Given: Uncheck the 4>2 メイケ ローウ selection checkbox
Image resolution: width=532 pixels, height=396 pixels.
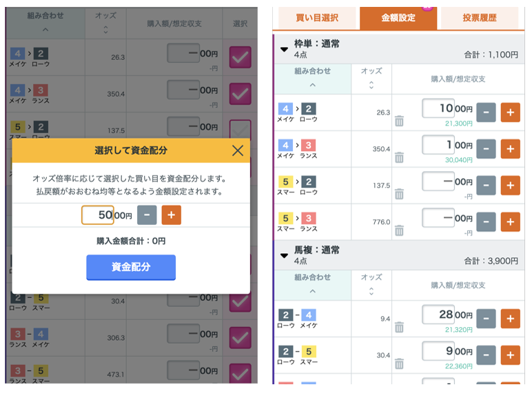Looking at the screenshot, I should 241,57.
